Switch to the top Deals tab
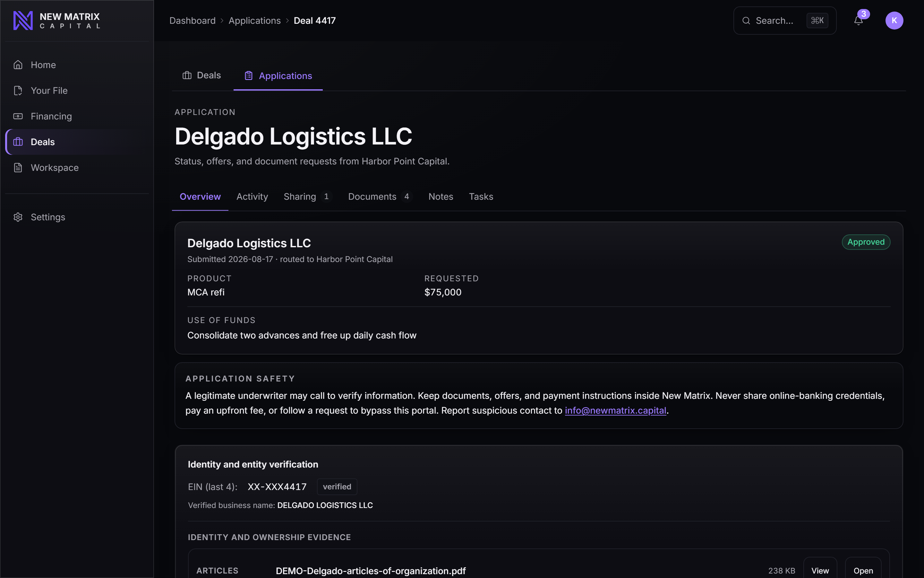 point(202,75)
